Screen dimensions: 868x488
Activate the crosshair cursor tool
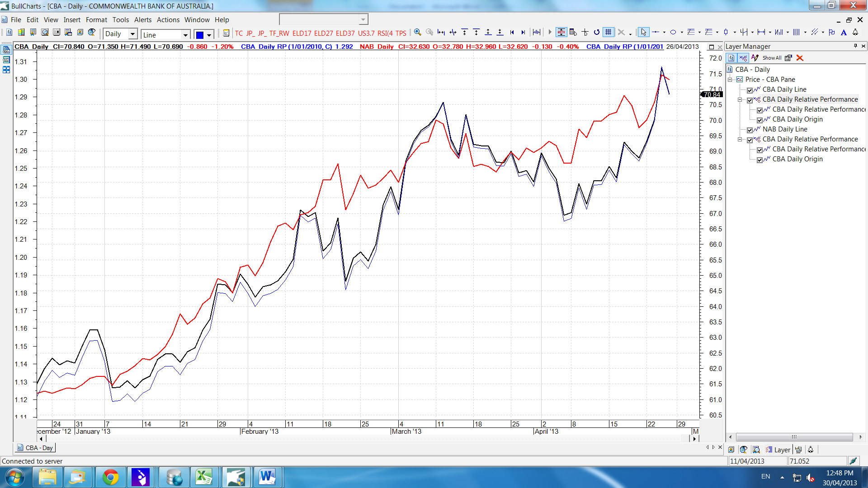click(x=585, y=33)
